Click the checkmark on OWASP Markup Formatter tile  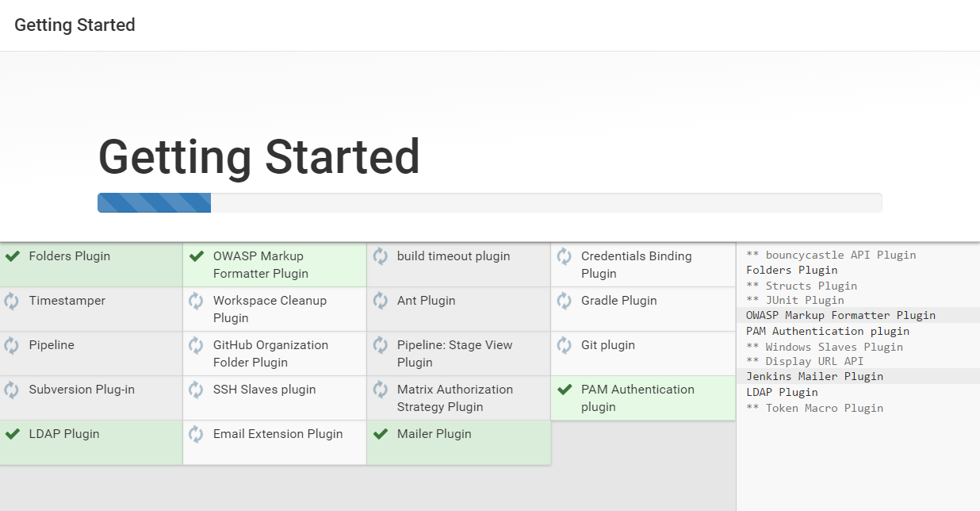196,256
